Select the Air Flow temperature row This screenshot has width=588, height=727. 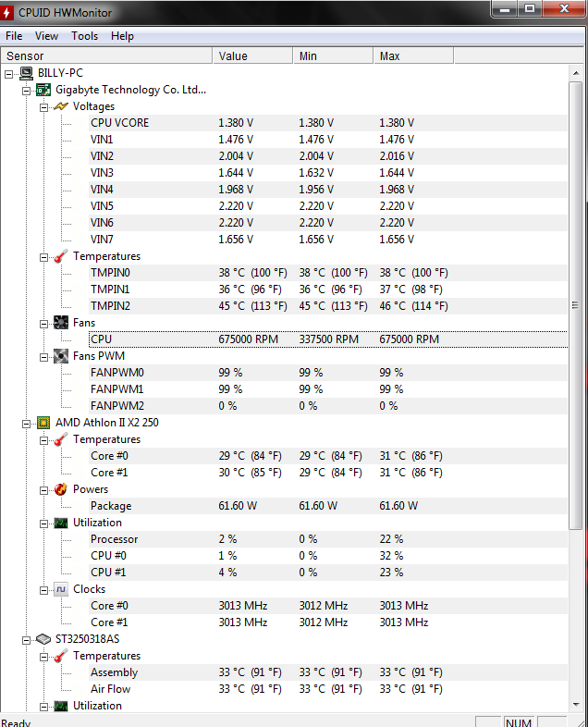pyautogui.click(x=328, y=689)
